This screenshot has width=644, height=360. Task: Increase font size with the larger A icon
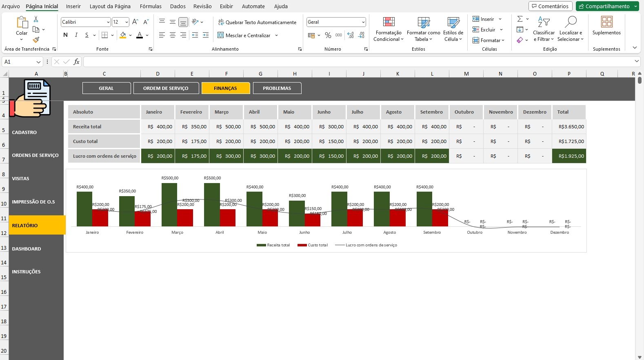(x=135, y=22)
